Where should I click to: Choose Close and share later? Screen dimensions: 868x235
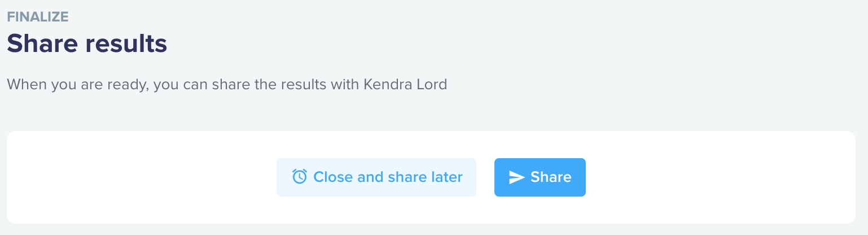(376, 177)
